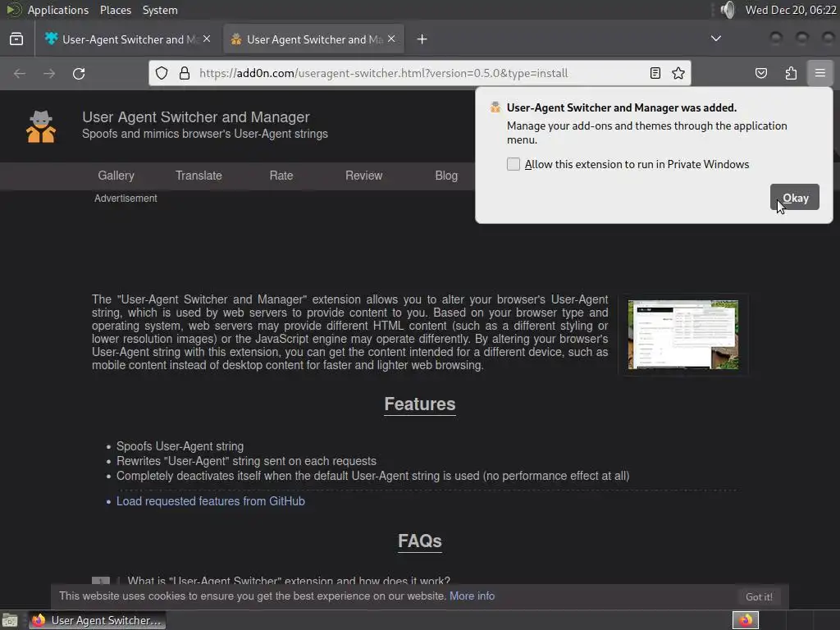The width and height of the screenshot is (840, 630).
Task: Open Translate page link
Action: click(x=199, y=176)
